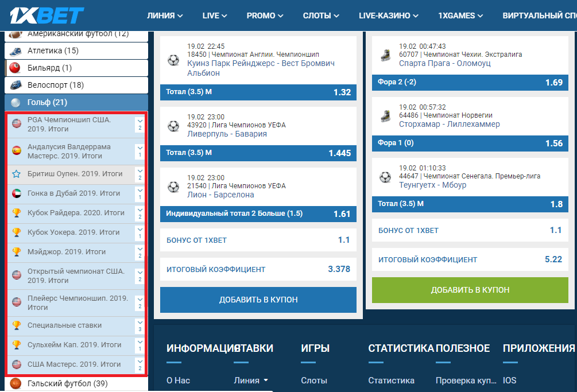Open the Куинз Парк Рейнджерс - Вест Бромвич Альбион link
577x392 pixels.
[261, 68]
